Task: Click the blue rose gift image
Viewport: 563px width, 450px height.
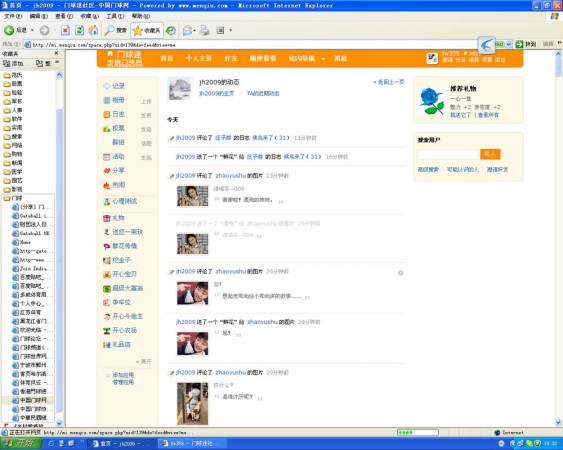Action: (x=431, y=101)
